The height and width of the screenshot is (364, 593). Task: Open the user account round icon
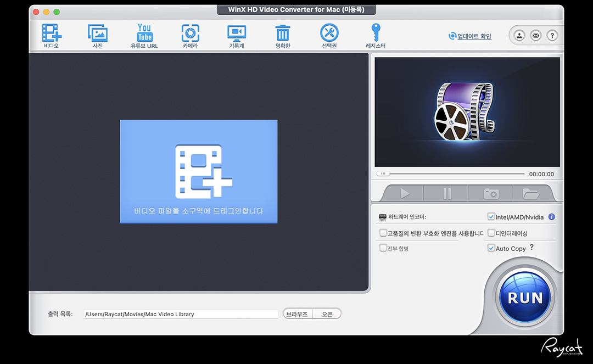click(x=519, y=36)
